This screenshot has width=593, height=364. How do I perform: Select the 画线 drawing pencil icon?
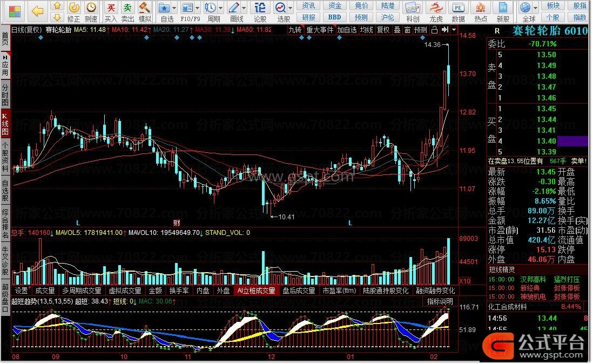(x=234, y=8)
